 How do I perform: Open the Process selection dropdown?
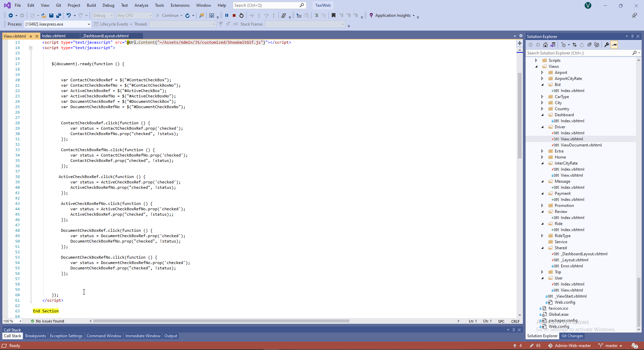coord(58,24)
